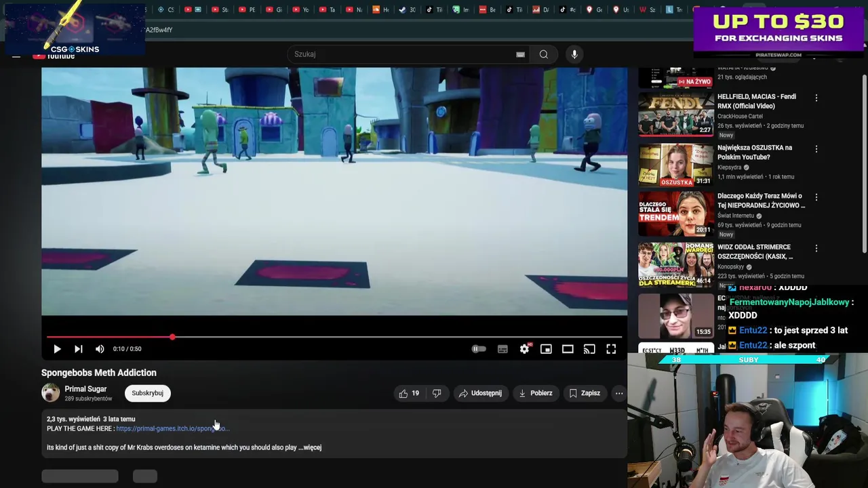Switch to the Steam 30 browser tab

click(408, 9)
